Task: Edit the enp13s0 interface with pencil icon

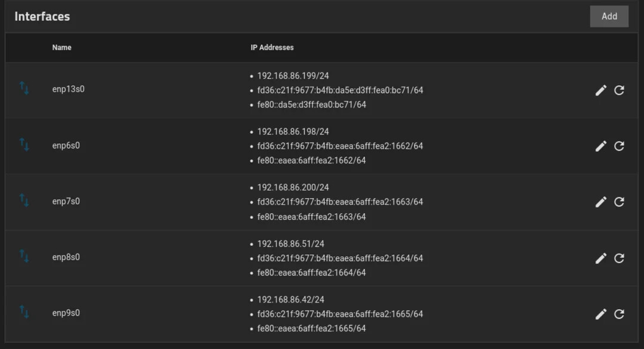Action: point(601,91)
